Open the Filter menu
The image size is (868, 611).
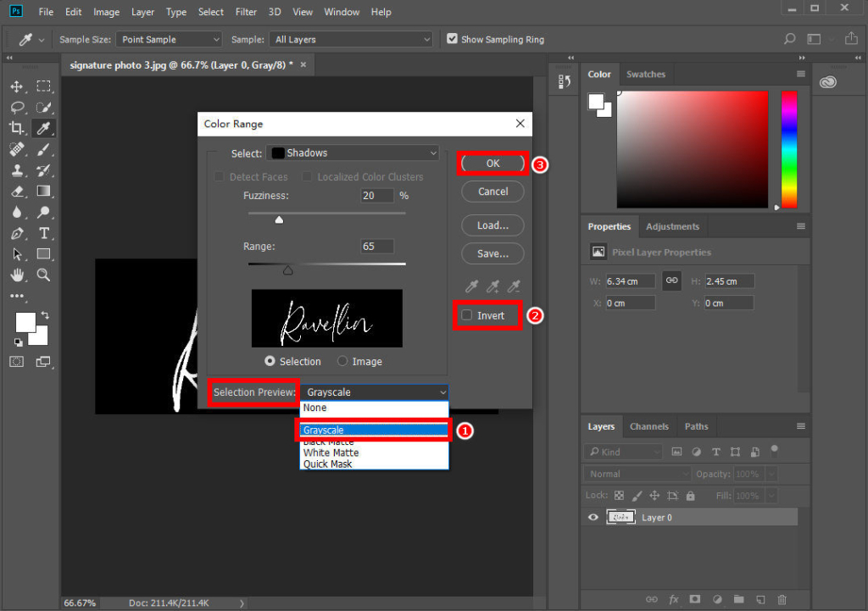[x=246, y=12]
